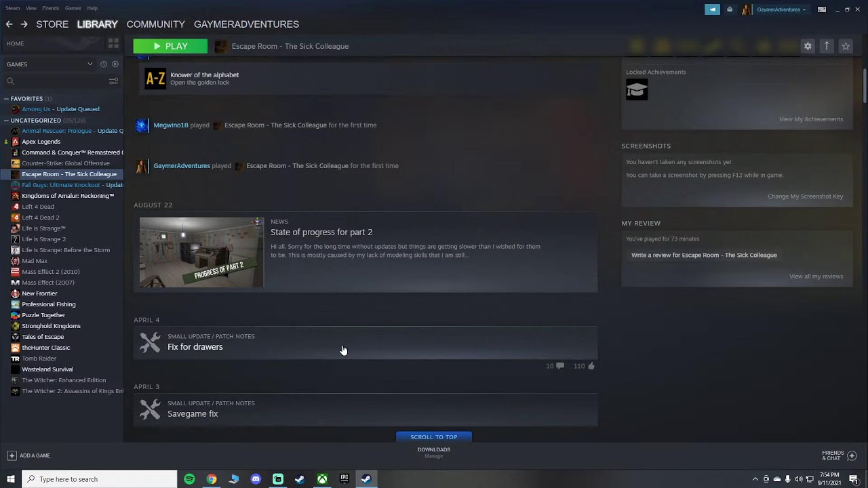Click comments icon on Fix for drawers
Viewport: 868px width, 488px height.
click(559, 366)
